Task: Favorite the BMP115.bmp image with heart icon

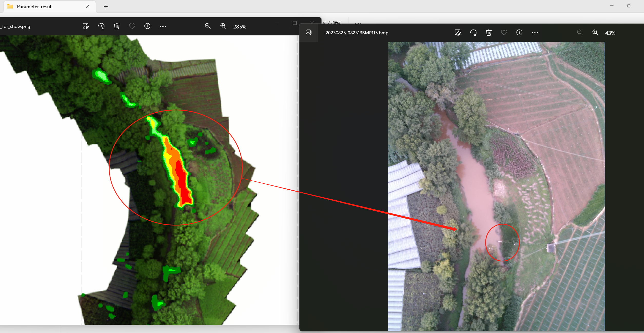Action: [504, 33]
